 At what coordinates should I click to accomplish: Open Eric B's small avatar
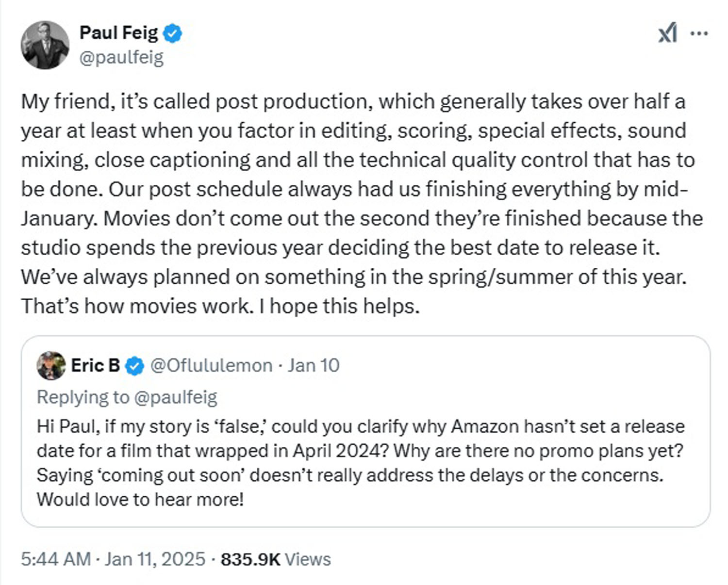[51, 365]
